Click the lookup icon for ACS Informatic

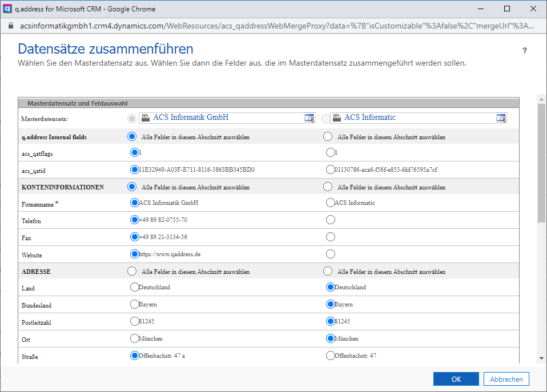point(501,118)
